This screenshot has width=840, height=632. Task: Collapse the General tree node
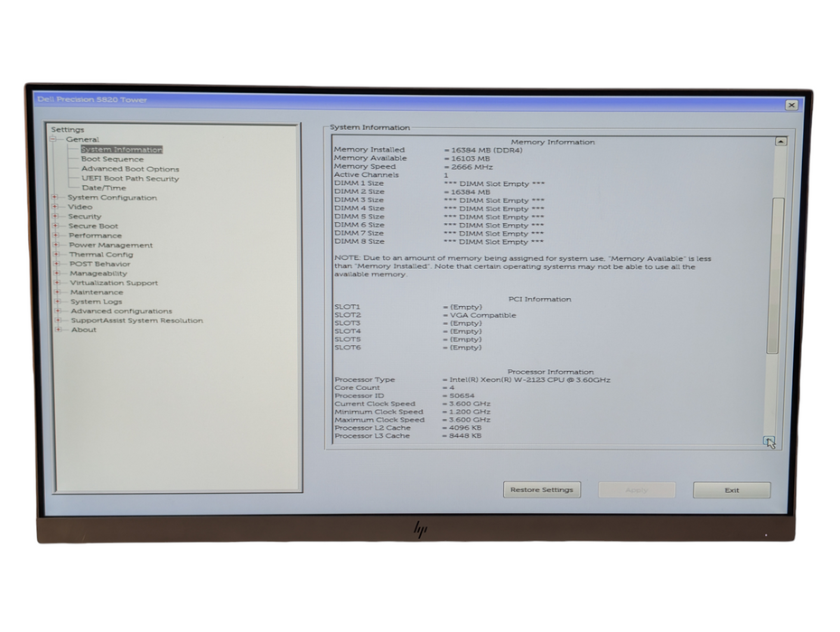point(53,139)
